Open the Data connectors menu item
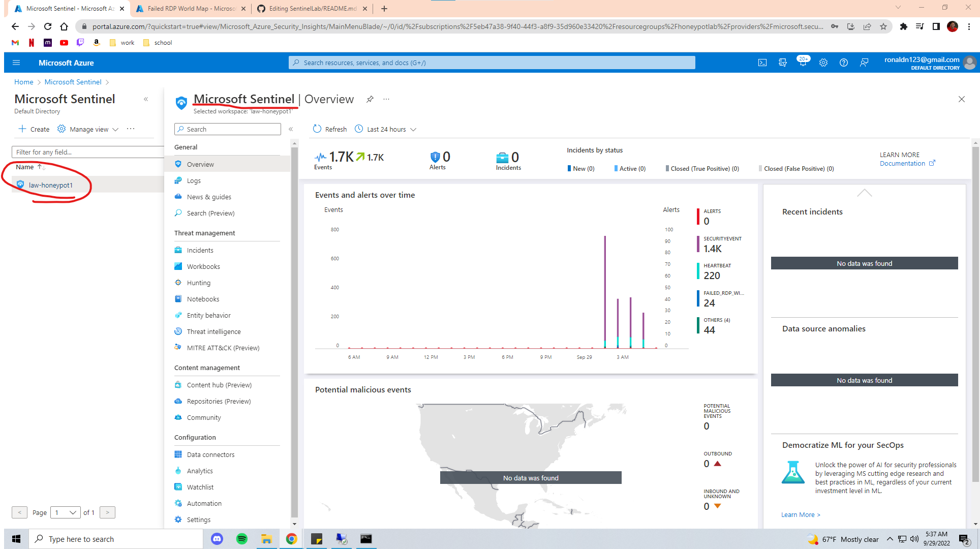This screenshot has width=980, height=549. [x=210, y=454]
